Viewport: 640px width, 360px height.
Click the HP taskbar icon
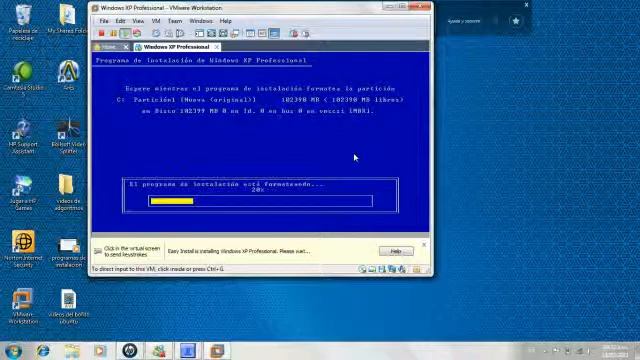pyautogui.click(x=130, y=351)
